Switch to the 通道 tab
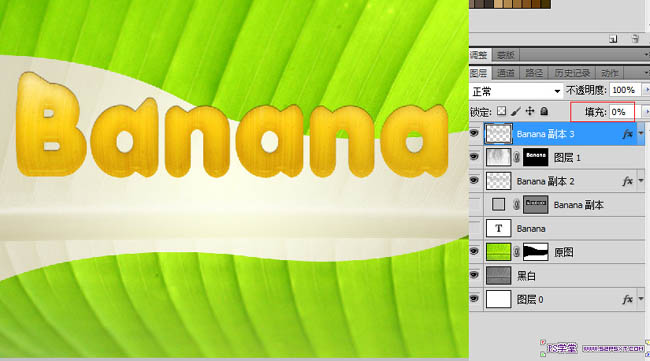 [x=506, y=73]
